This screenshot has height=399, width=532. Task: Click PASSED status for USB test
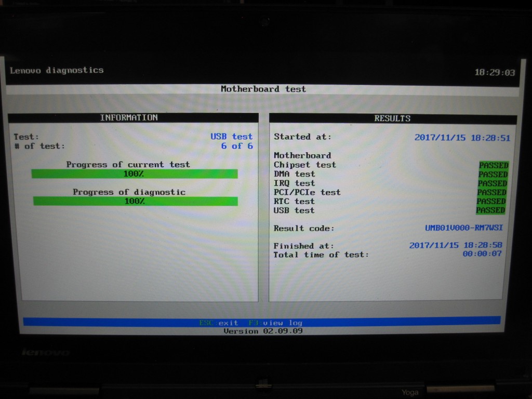point(490,210)
